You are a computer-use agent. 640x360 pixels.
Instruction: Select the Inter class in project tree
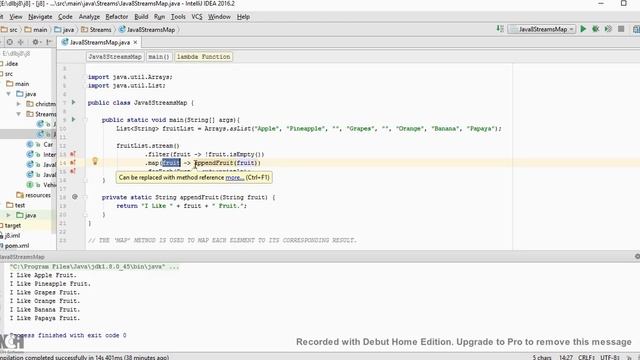click(x=41, y=154)
